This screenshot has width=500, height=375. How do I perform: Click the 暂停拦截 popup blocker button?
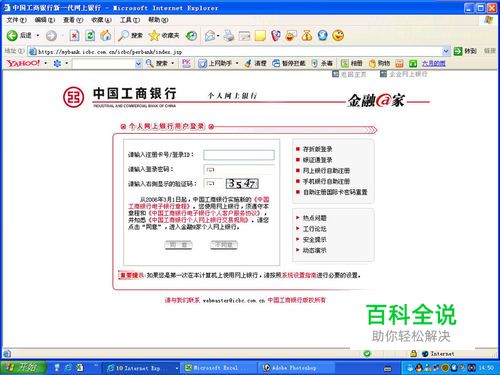coord(289,63)
